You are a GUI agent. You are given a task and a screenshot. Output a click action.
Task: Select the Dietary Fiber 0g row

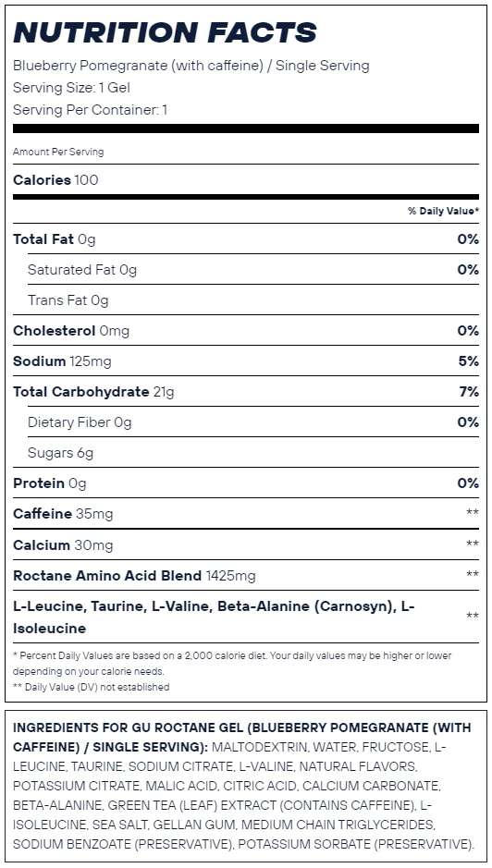pos(253,422)
